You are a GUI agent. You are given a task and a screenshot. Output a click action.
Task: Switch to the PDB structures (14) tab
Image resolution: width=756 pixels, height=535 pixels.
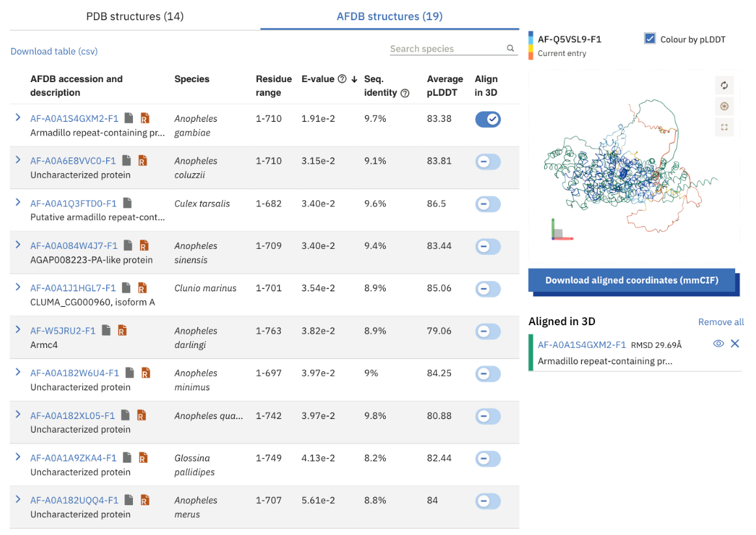click(135, 16)
